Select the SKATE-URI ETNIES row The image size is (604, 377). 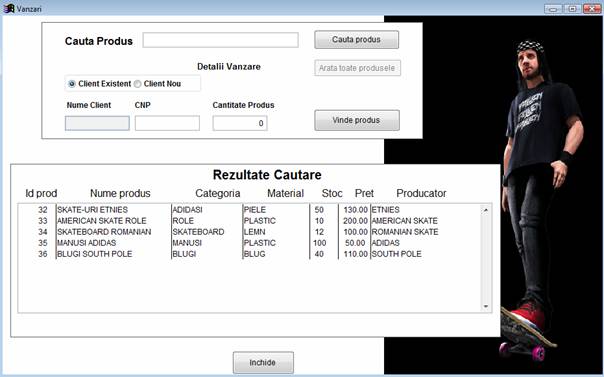[x=249, y=210]
